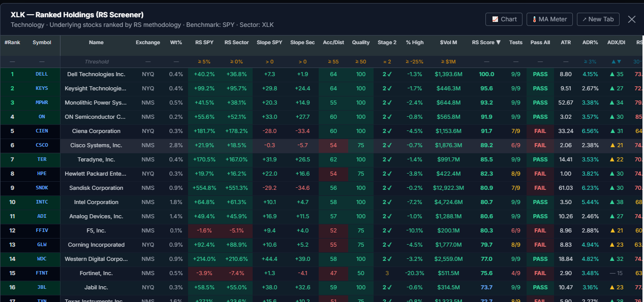This screenshot has width=644, height=302.
Task: Open the ADI symbol link
Action: point(42,216)
